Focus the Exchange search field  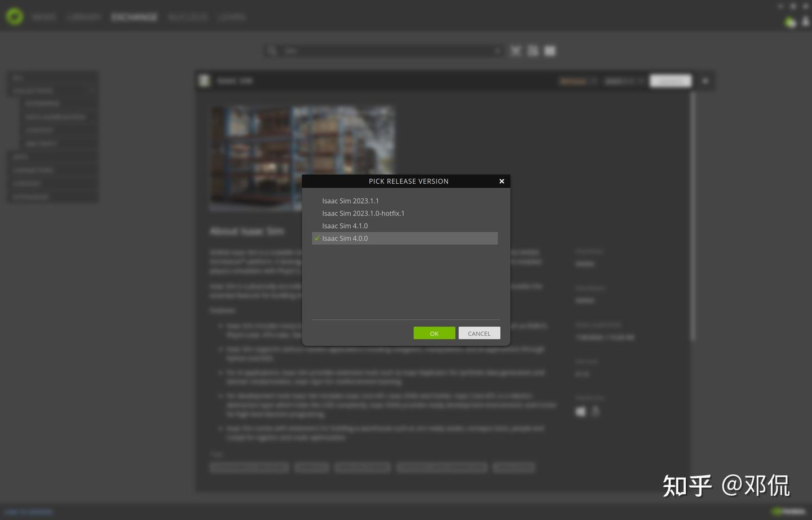[383, 51]
